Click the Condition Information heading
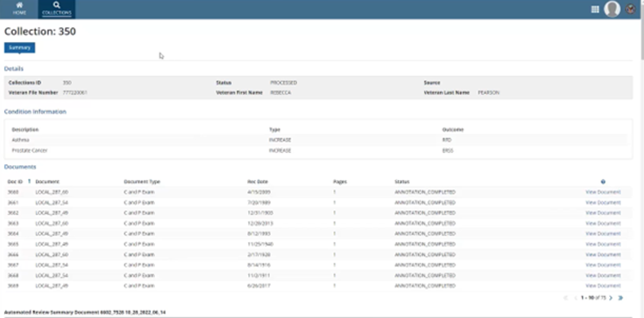Viewport: 644px width, 318px height. click(x=35, y=112)
